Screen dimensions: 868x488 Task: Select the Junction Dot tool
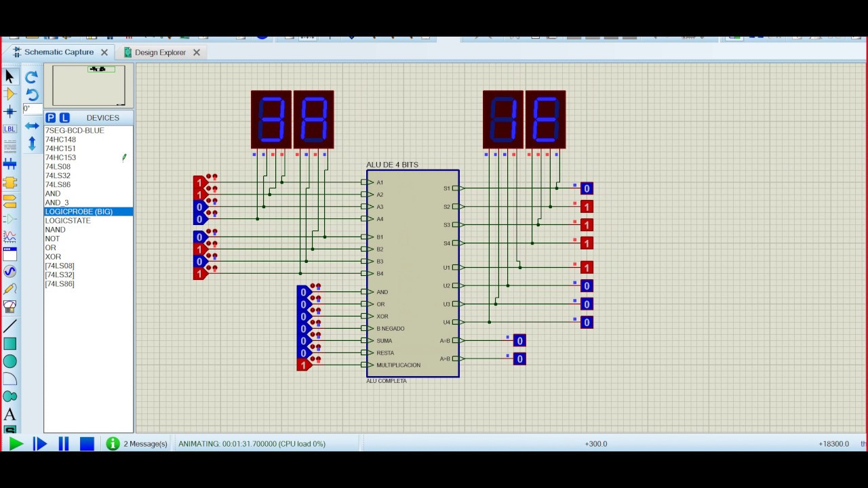[9, 112]
